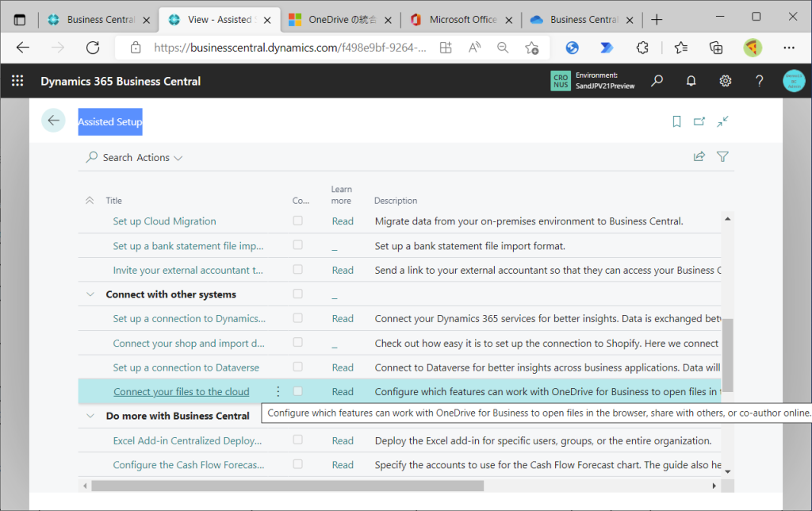The height and width of the screenshot is (511, 812).
Task: Click the Read aloud icon in address bar
Action: point(474,48)
